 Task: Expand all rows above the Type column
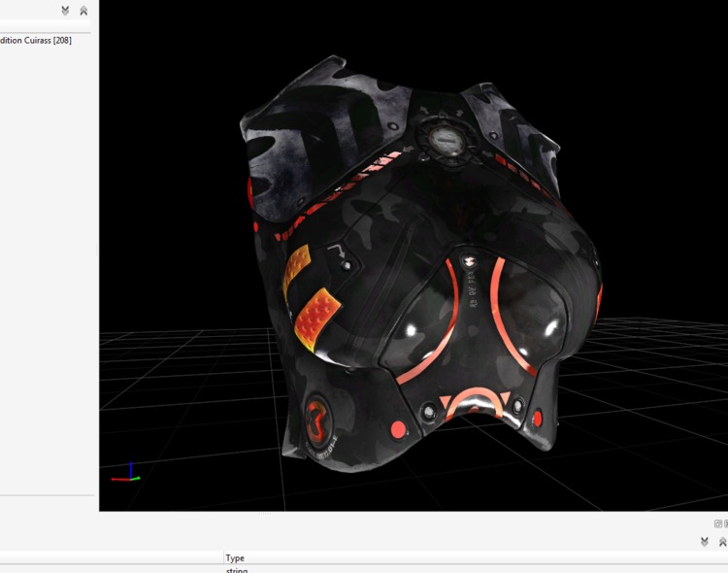pyautogui.click(x=705, y=542)
